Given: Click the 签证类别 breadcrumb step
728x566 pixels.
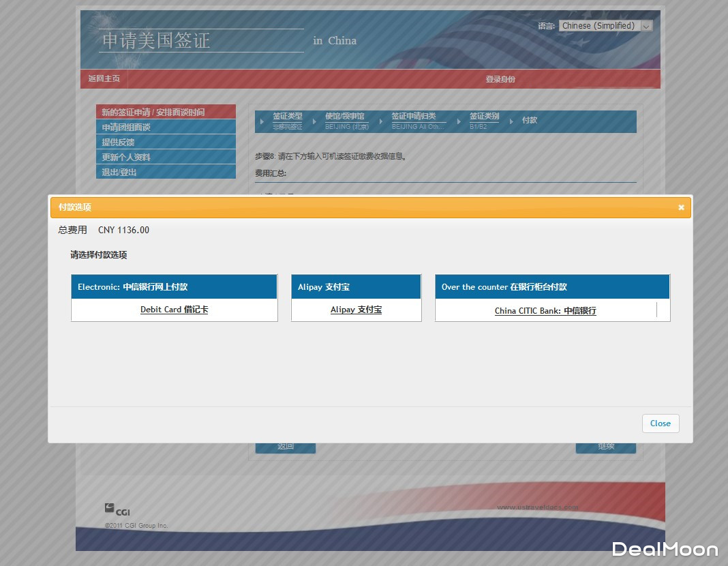Looking at the screenshot, I should click(x=484, y=117).
